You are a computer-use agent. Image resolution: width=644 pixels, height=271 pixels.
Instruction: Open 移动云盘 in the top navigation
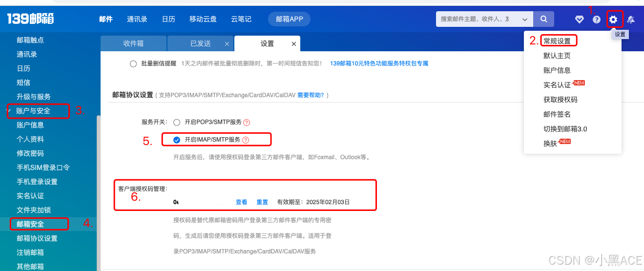(x=203, y=19)
